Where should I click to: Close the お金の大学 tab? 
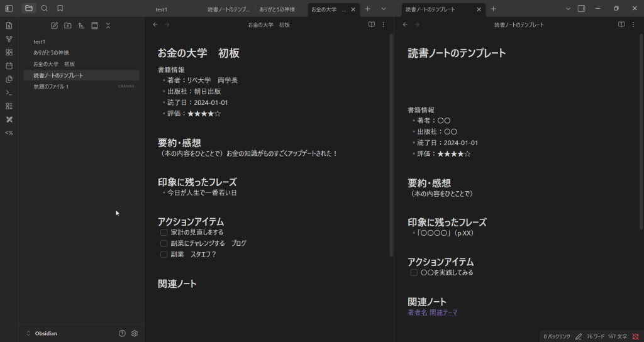[x=353, y=9]
